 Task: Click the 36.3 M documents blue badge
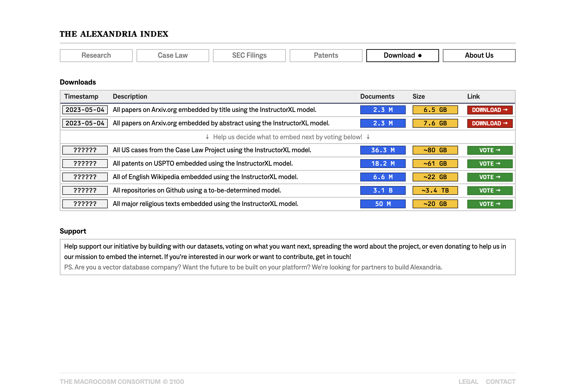point(383,150)
